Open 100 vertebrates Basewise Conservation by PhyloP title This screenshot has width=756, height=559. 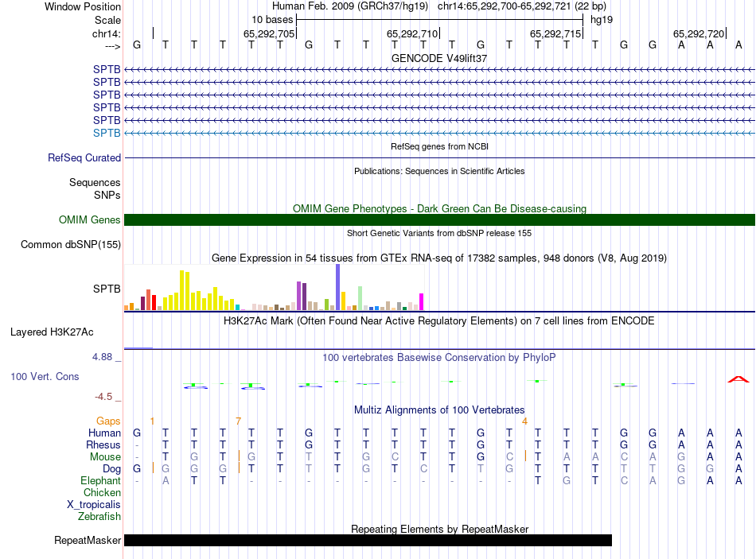439,358
